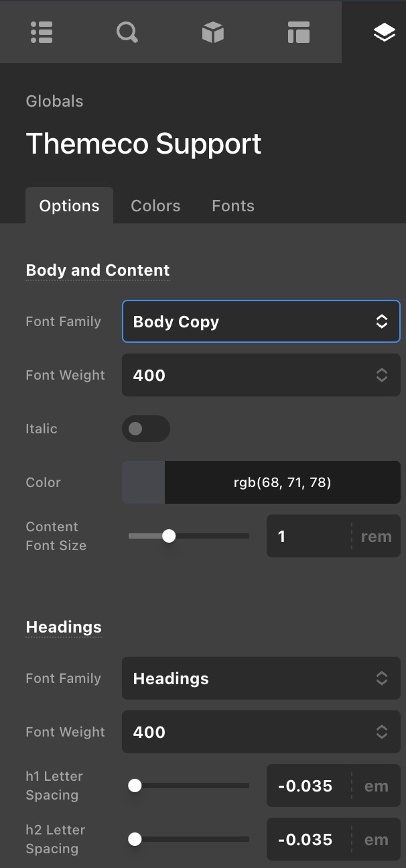The image size is (406, 868).
Task: Click the body Color swatch
Action: point(143,482)
